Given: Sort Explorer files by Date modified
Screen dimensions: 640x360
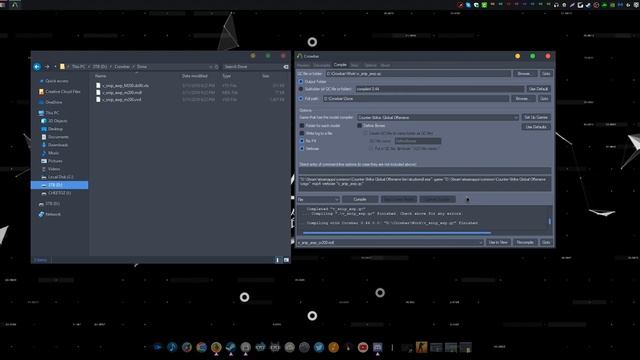Looking at the screenshot, I should tap(195, 76).
